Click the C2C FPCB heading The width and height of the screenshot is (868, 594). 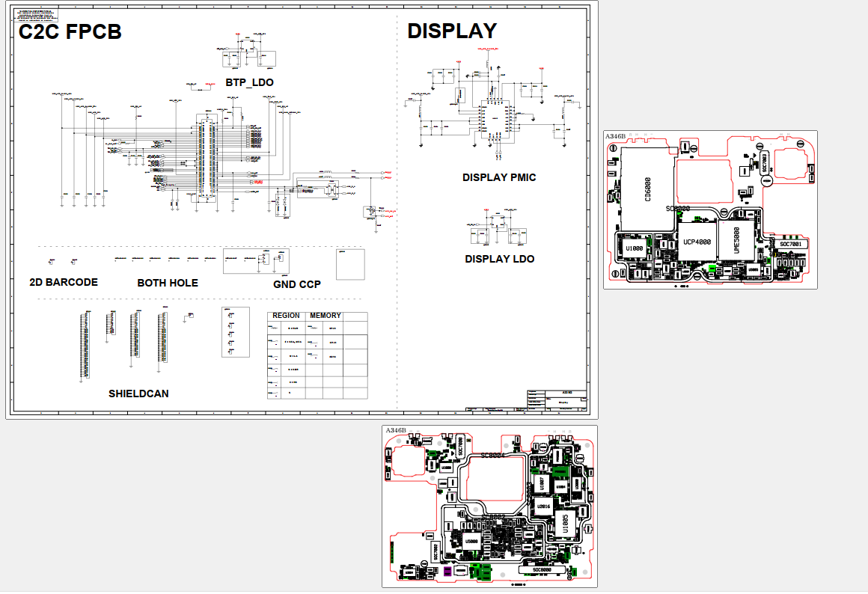(70, 32)
